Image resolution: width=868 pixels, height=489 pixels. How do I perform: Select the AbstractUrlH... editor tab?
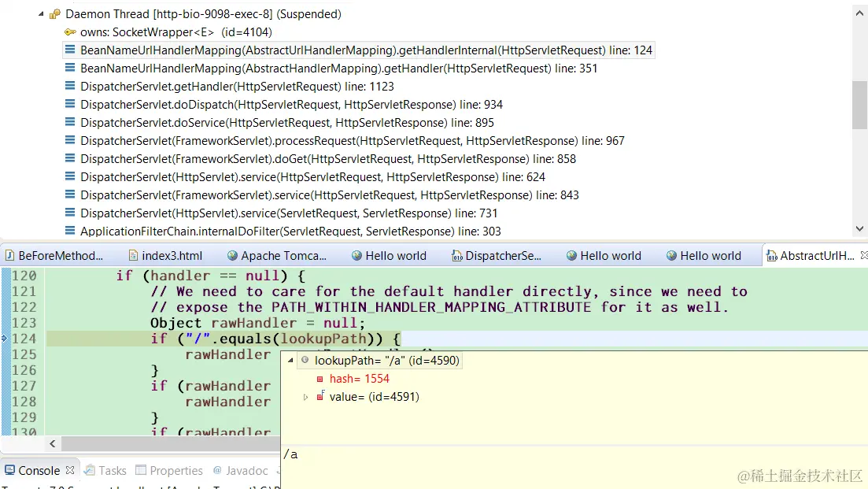[811, 256]
